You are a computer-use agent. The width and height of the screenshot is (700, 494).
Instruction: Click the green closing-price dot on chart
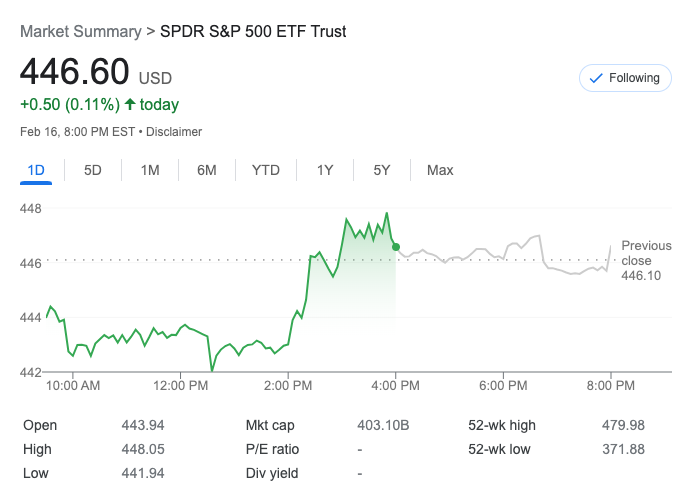click(x=396, y=247)
